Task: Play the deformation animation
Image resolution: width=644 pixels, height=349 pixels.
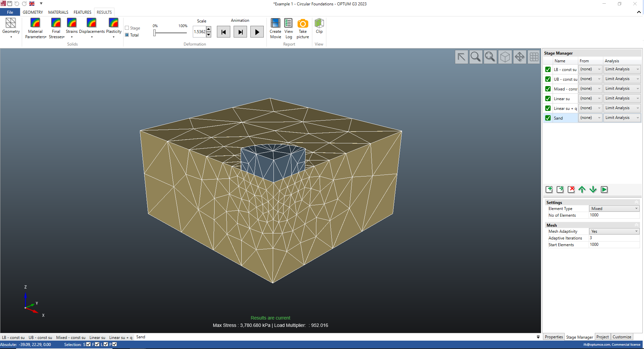Action: 257,32
